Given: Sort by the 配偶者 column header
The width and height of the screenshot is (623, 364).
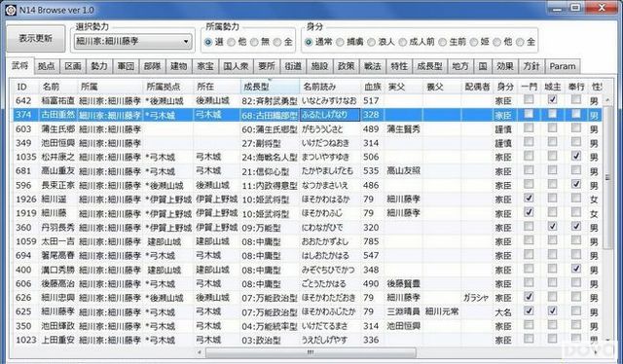Looking at the screenshot, I should coord(477,87).
